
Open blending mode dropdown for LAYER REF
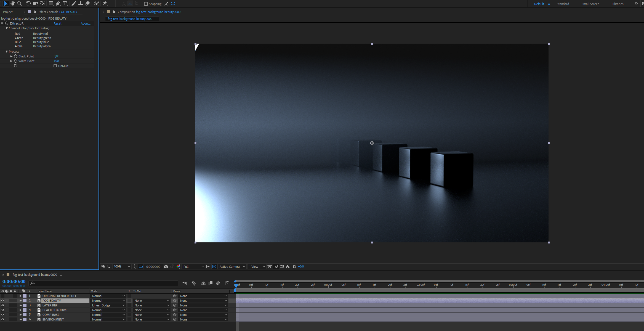tap(108, 305)
